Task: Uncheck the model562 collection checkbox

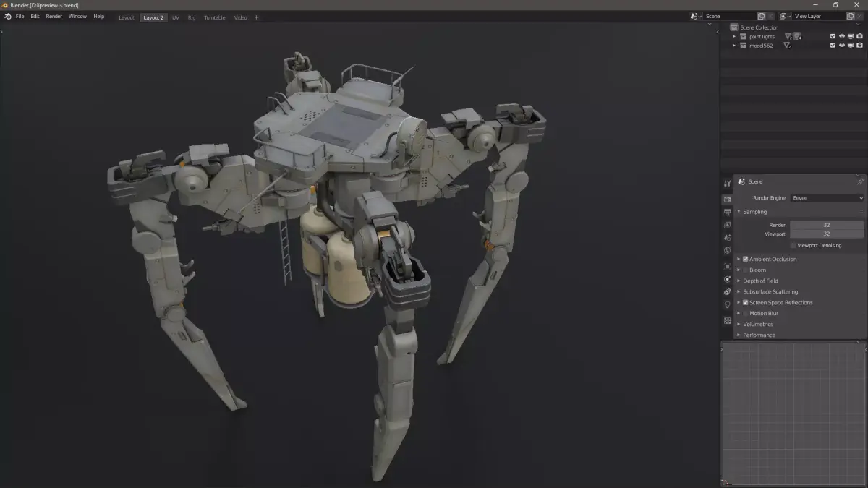Action: coord(833,46)
